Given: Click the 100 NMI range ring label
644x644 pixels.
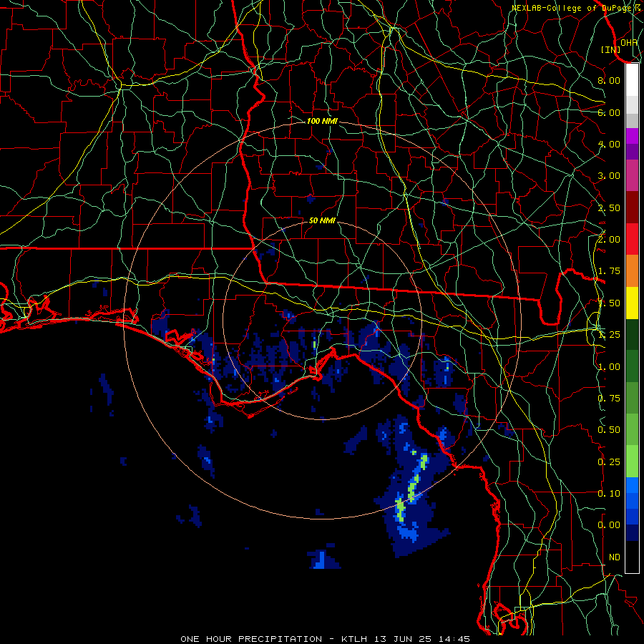Looking at the screenshot, I should point(322,121).
